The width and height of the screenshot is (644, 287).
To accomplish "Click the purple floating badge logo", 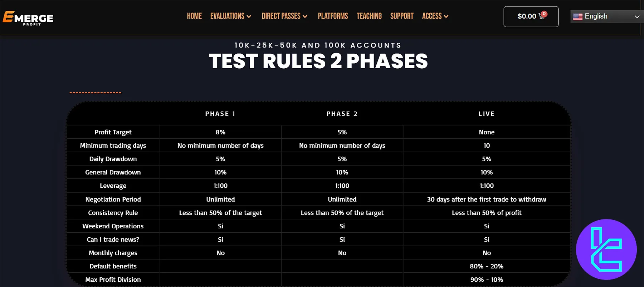I will [606, 249].
